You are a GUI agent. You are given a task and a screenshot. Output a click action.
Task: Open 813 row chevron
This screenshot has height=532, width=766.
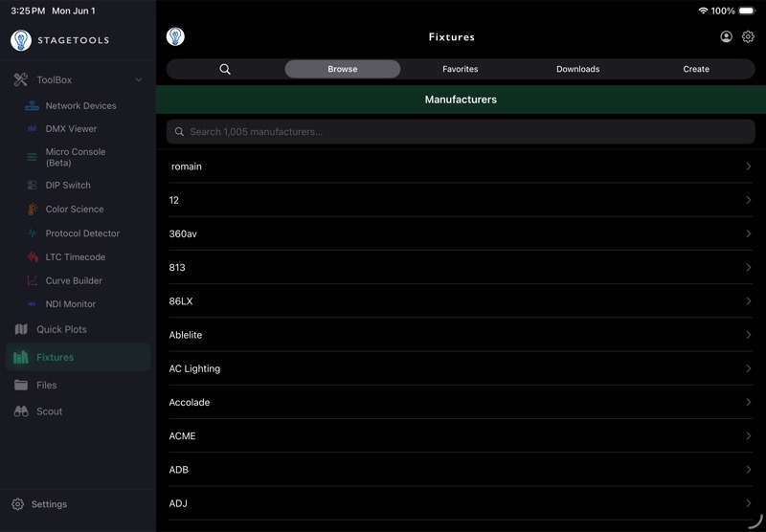pos(749,268)
